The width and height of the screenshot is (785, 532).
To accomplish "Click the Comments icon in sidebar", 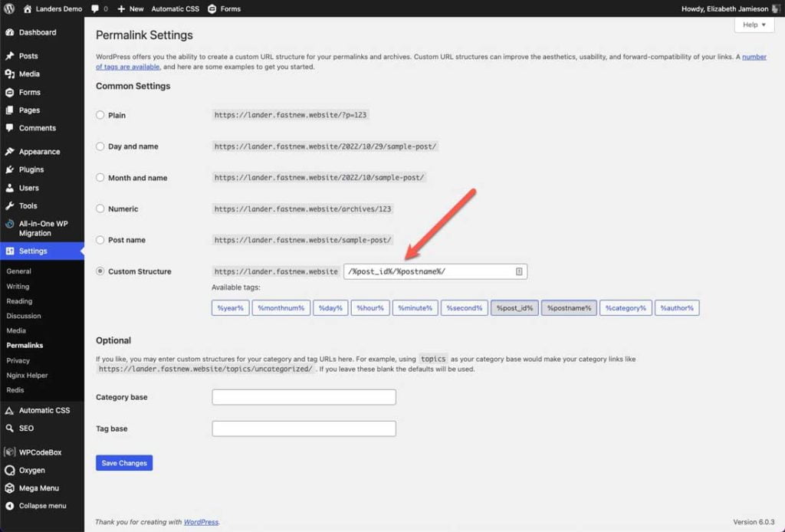I will (9, 127).
